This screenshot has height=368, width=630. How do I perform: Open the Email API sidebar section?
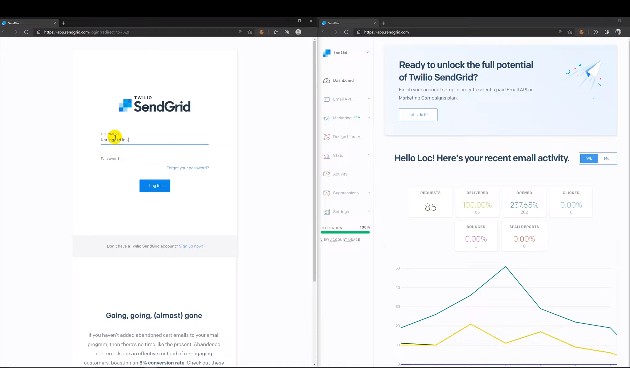pos(338,99)
